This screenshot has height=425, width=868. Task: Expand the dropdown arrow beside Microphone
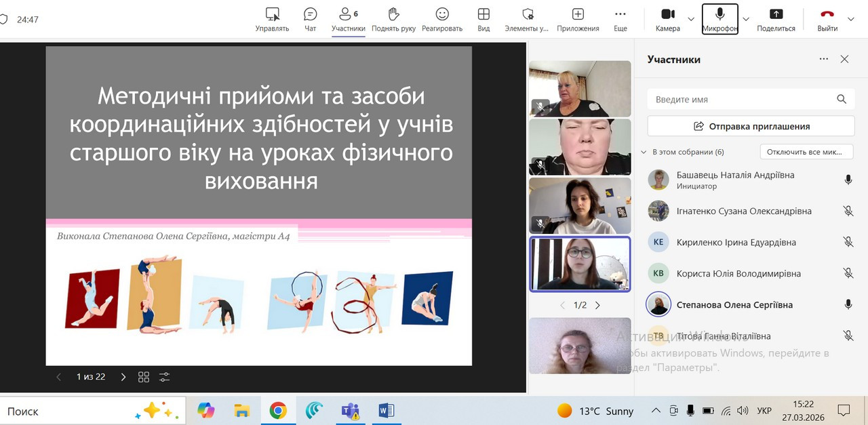746,19
